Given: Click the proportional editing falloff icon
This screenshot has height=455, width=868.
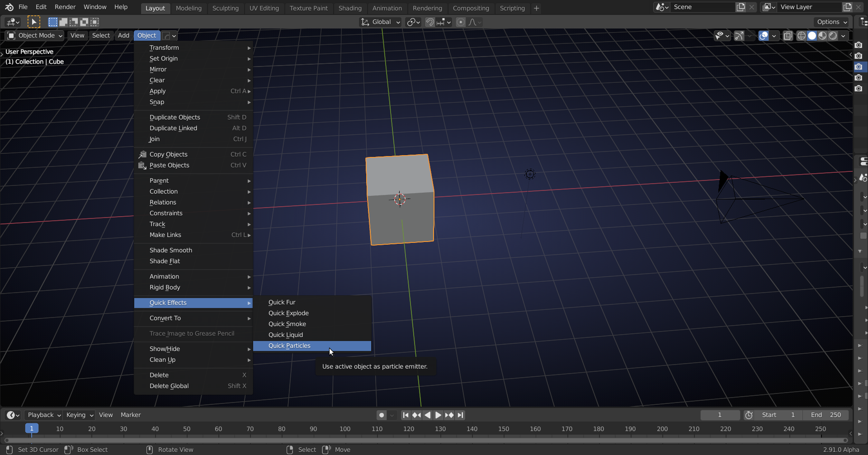Looking at the screenshot, I should [x=473, y=22].
